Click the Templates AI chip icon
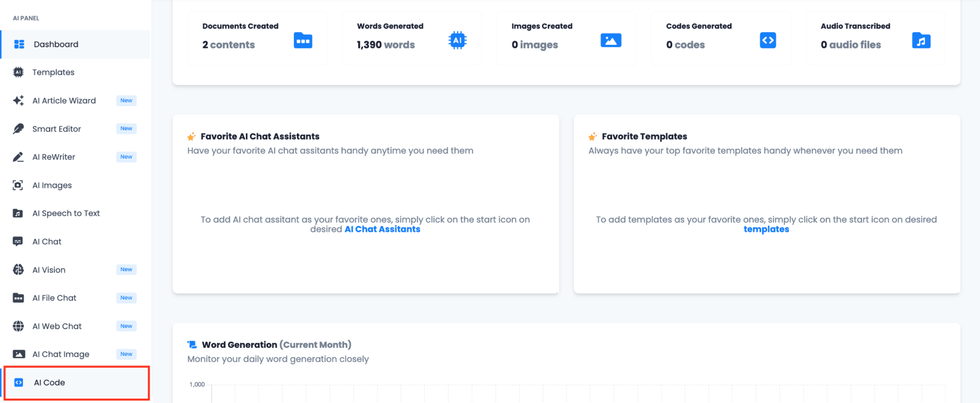 18,73
